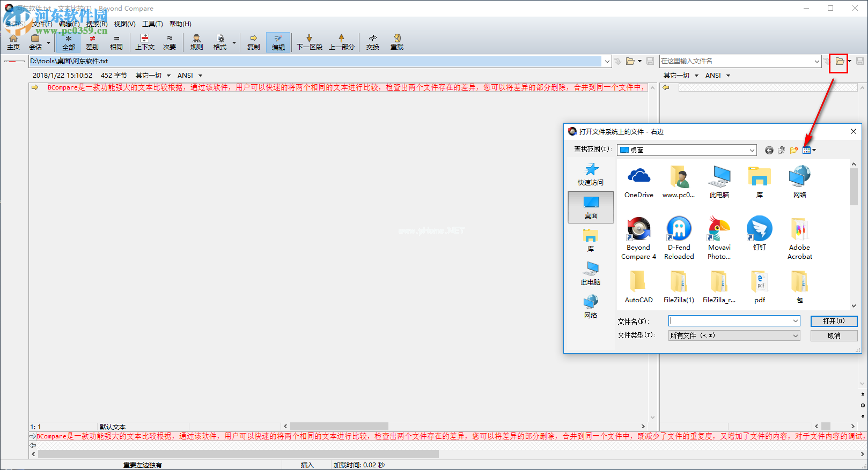
Task: Click the 打开(O) button
Action: pos(834,321)
